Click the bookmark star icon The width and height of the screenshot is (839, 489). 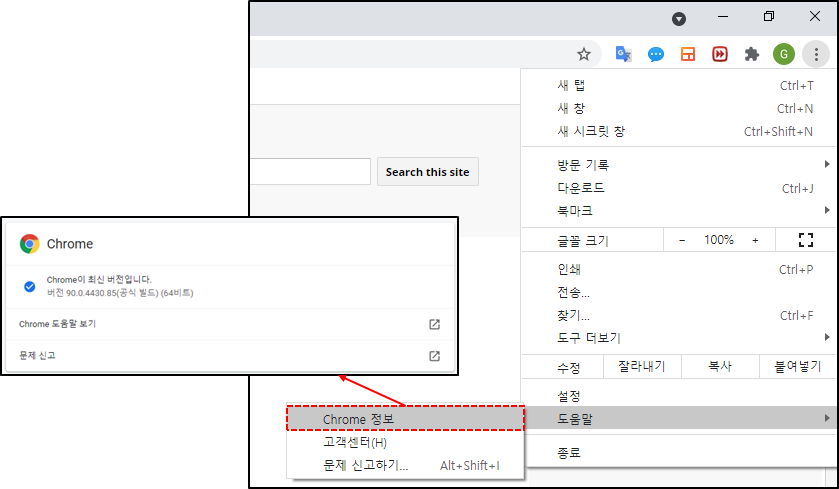click(584, 54)
